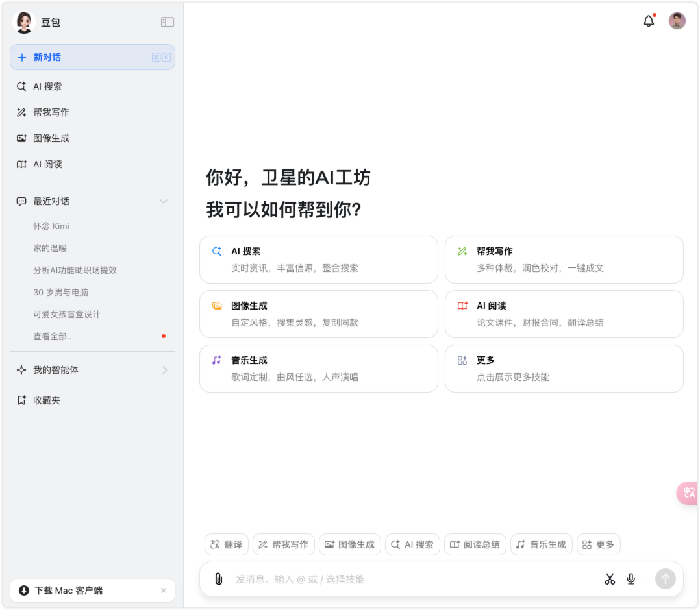The width and height of the screenshot is (700, 610).
Task: Select the 翻译 skill chip
Action: (226, 544)
